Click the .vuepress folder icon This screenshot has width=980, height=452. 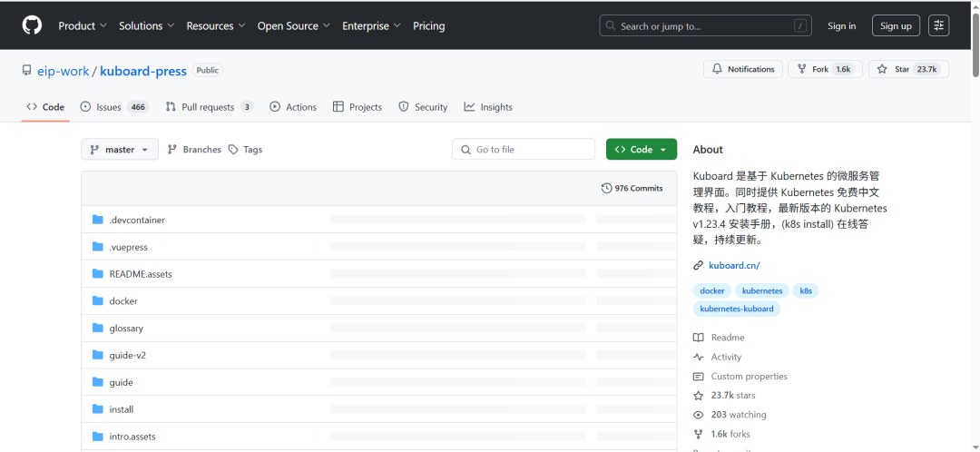tap(97, 246)
